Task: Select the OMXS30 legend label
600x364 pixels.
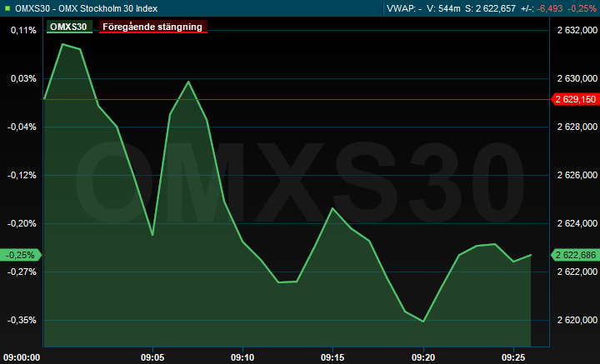Action: 69,27
